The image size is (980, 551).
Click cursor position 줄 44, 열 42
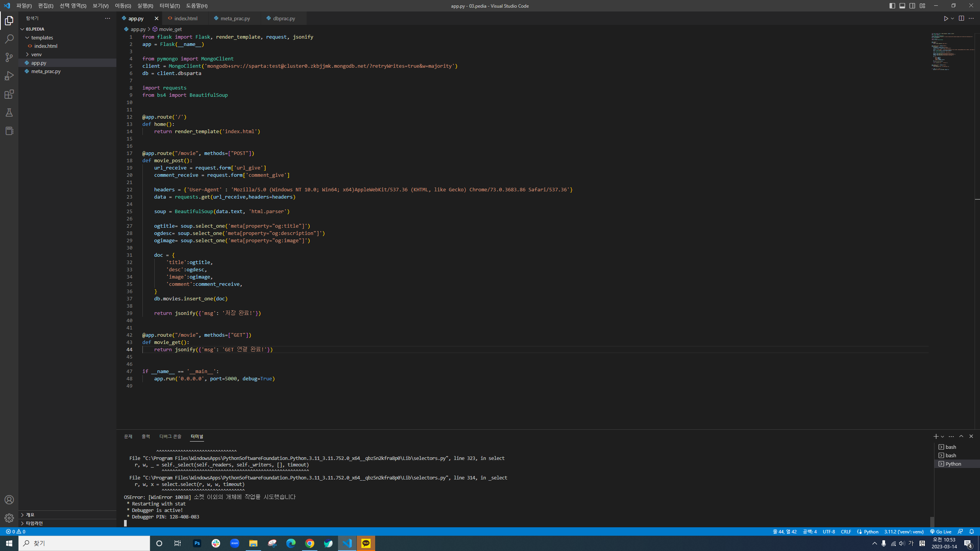pos(784,531)
